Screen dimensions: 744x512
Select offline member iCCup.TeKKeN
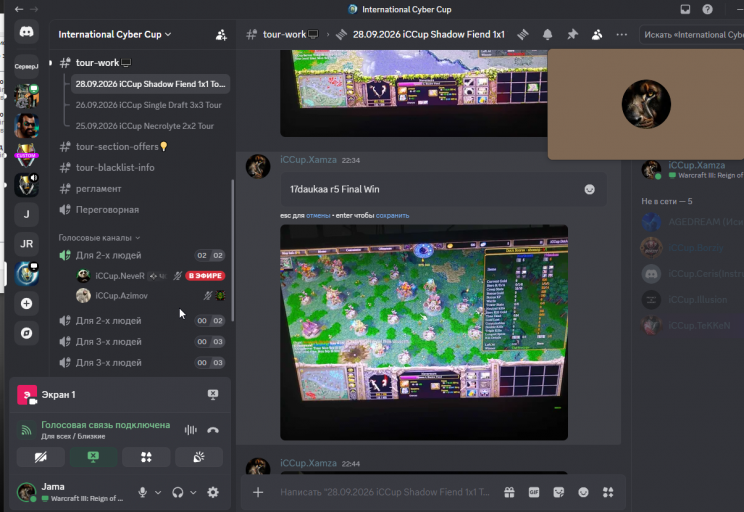tap(692, 326)
